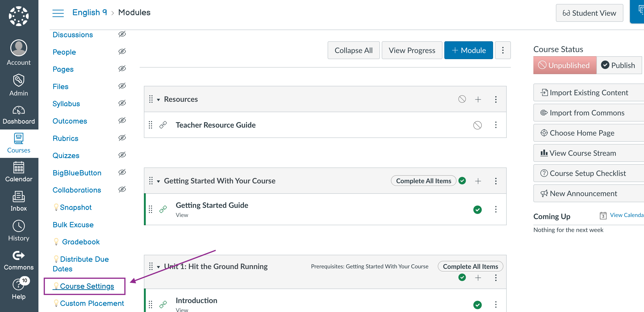Click three-dot menu on Resources module
Image resolution: width=644 pixels, height=312 pixels.
[497, 99]
